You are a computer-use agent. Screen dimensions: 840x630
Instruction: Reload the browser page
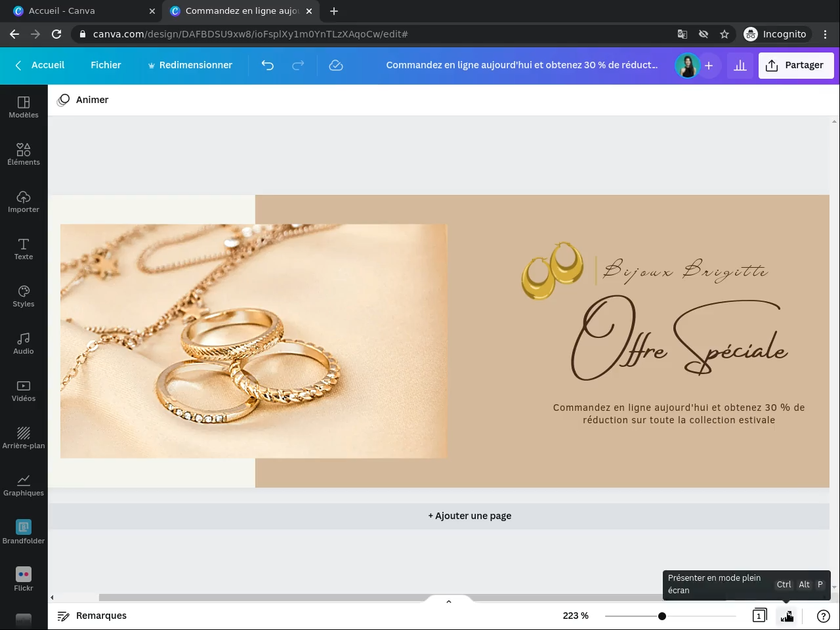click(x=56, y=34)
